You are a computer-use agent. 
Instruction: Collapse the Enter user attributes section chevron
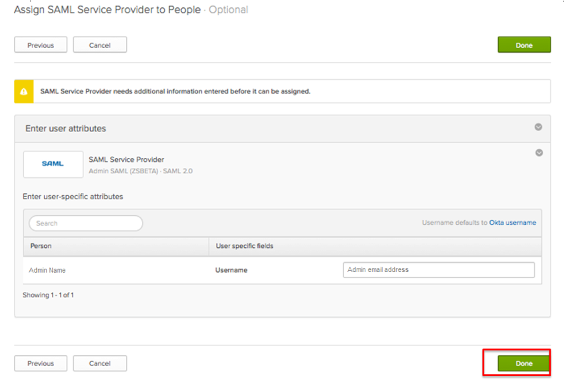(538, 127)
